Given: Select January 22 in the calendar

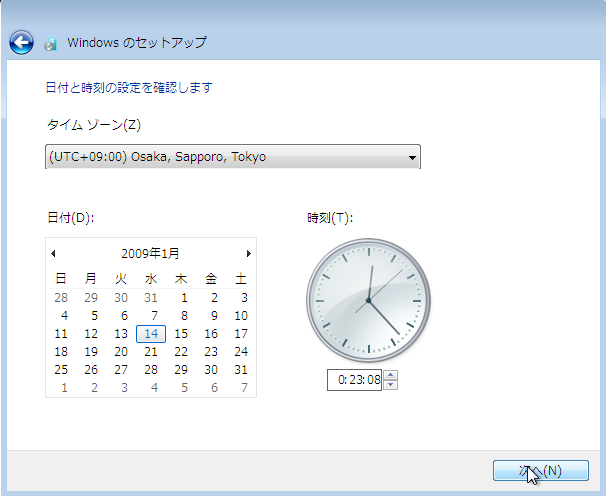Looking at the screenshot, I should pyautogui.click(x=181, y=351).
